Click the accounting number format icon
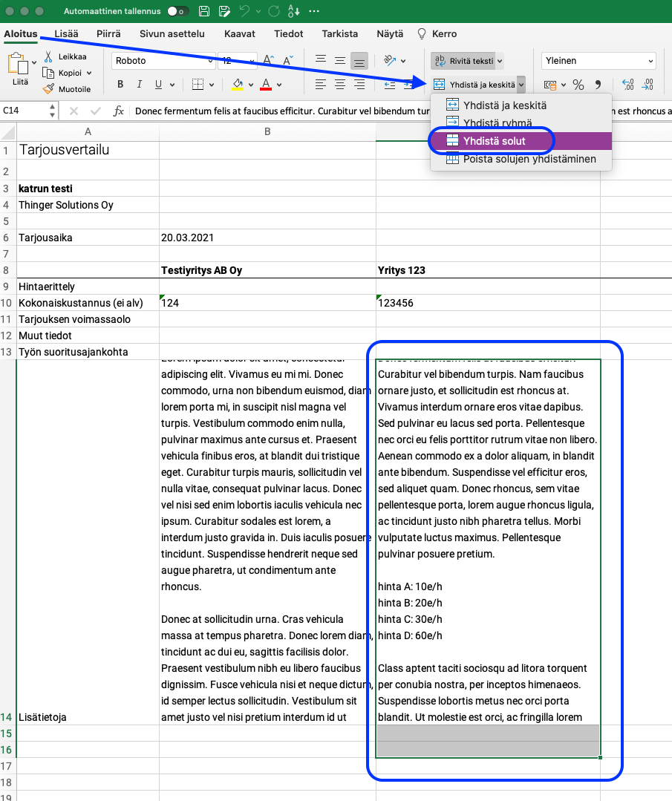Screen dimensions: 672x801 click(550, 85)
